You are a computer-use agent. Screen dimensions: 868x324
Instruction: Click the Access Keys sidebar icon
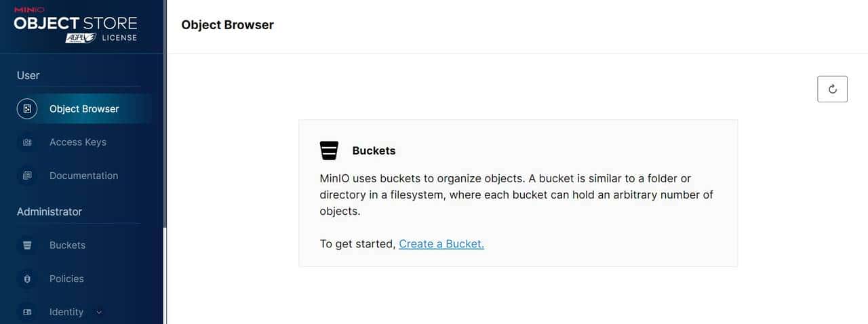tap(27, 142)
